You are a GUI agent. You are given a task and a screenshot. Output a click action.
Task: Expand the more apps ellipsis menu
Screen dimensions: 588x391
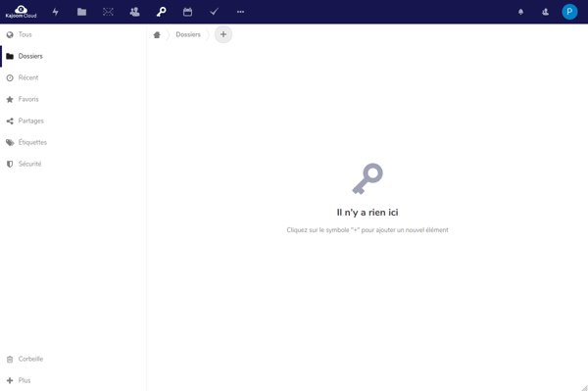(240, 12)
